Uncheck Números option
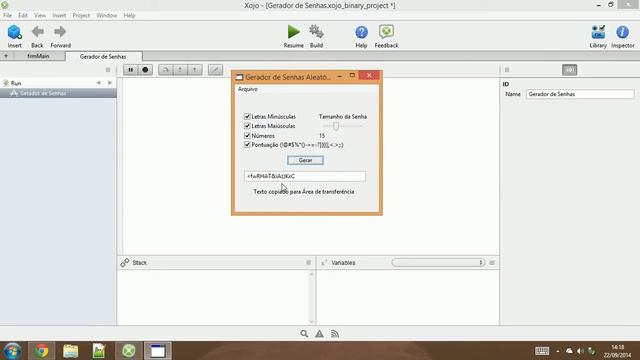Screen dimensions: 640x360 click(x=247, y=136)
